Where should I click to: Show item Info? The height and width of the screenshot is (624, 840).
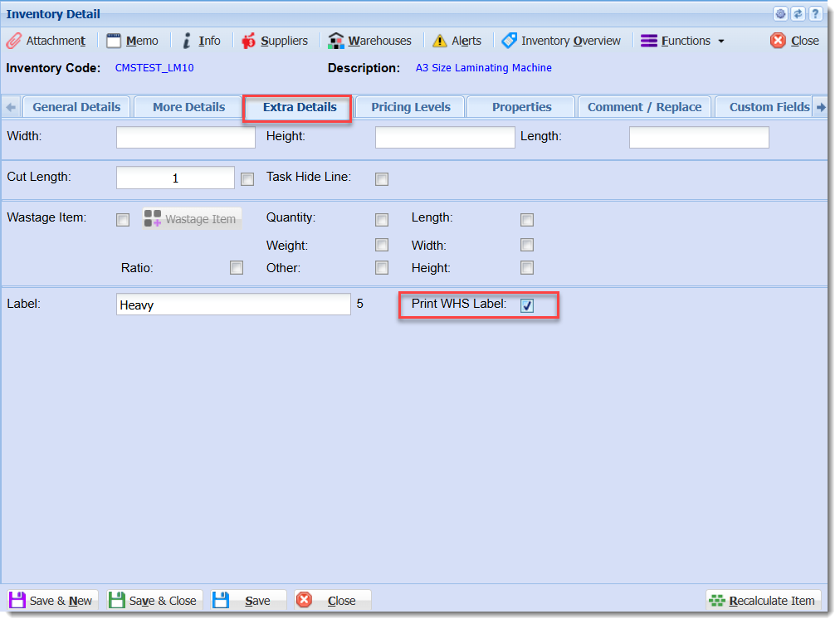pos(202,41)
